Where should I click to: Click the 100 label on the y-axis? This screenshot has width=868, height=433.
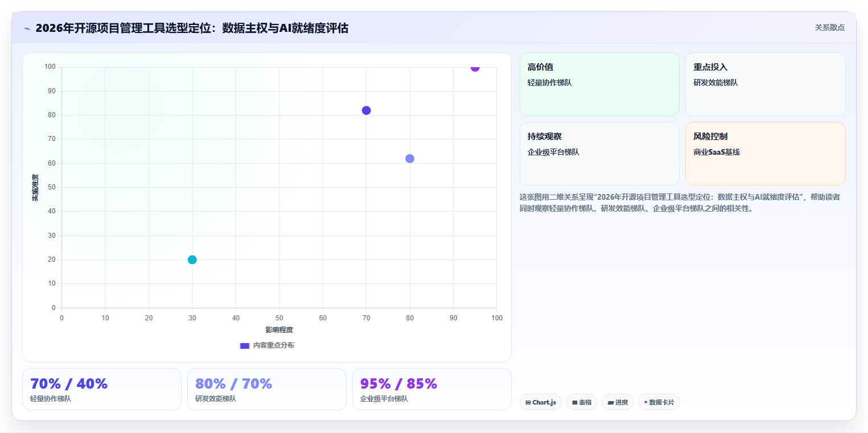pyautogui.click(x=50, y=67)
